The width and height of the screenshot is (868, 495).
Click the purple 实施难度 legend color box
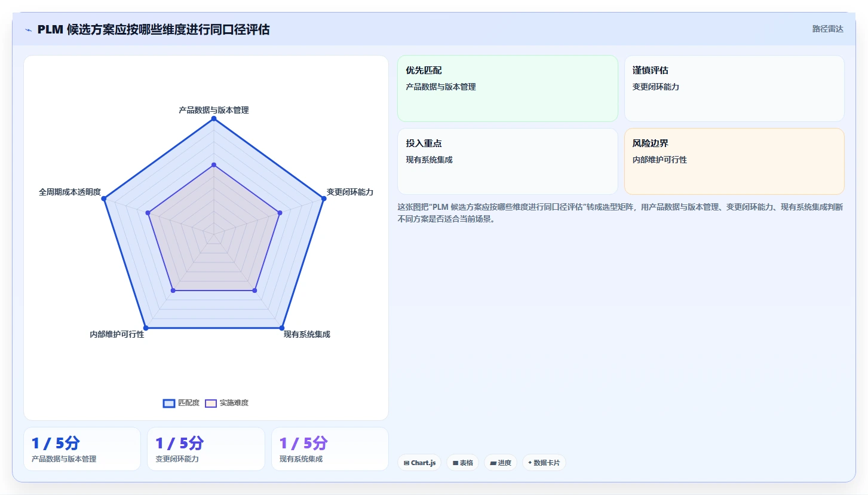tap(211, 404)
